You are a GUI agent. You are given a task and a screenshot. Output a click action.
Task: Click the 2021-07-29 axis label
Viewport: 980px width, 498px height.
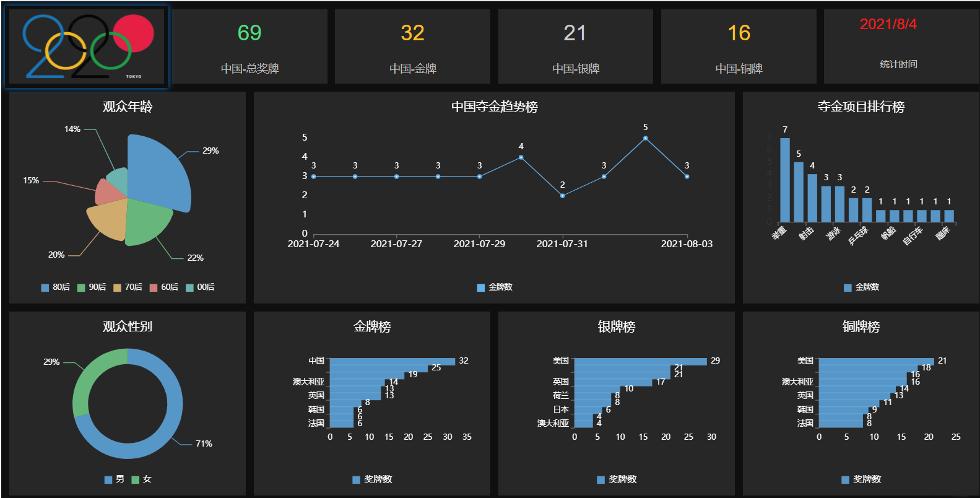coord(479,244)
